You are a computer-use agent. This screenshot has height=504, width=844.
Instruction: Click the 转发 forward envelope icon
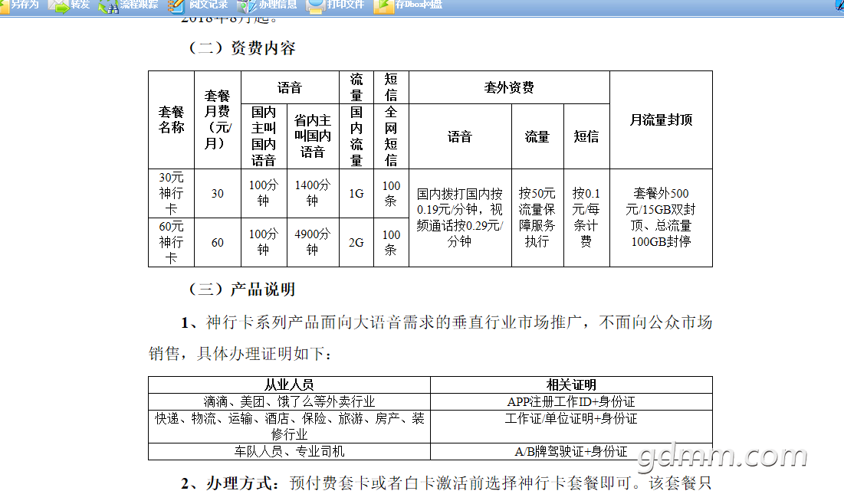point(57,6)
